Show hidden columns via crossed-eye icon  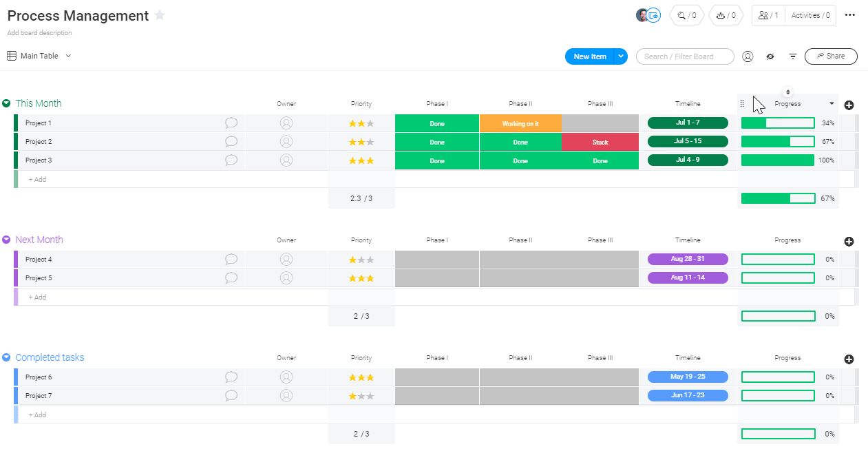pyautogui.click(x=770, y=56)
